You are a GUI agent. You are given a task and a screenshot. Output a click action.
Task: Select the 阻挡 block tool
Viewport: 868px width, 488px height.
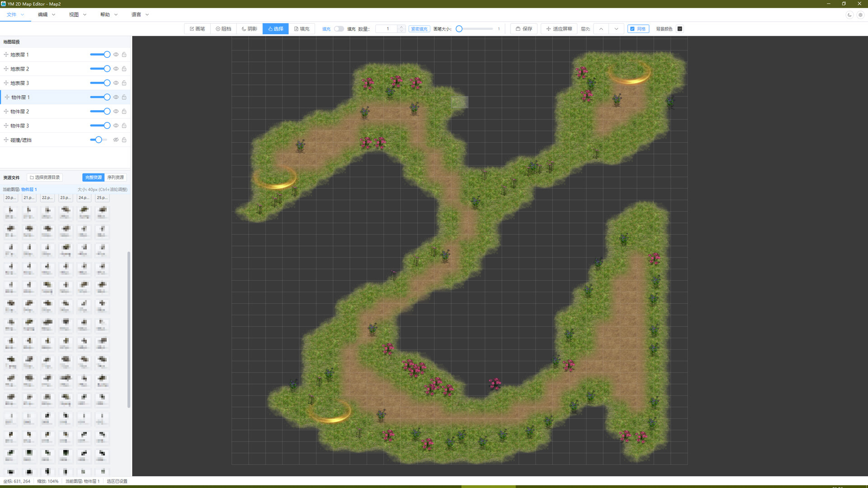pos(223,29)
